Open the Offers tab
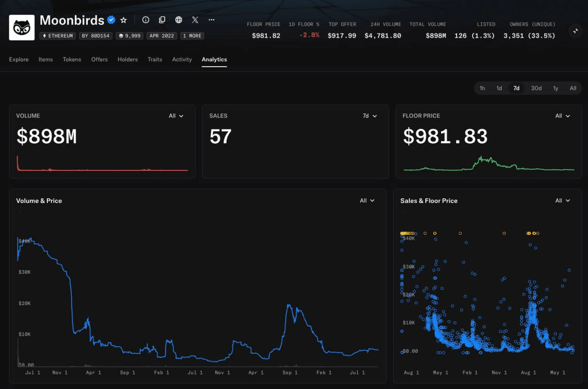This screenshot has width=588, height=389. (99, 59)
